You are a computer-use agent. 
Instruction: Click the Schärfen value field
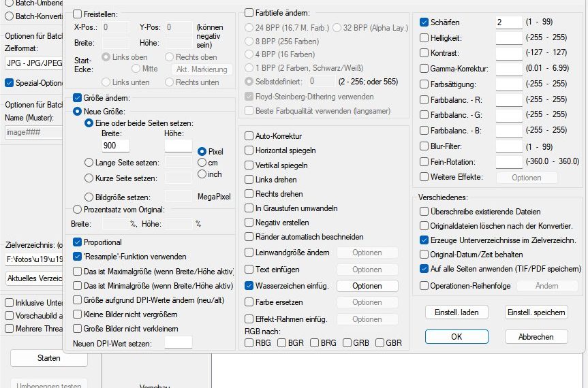point(508,22)
